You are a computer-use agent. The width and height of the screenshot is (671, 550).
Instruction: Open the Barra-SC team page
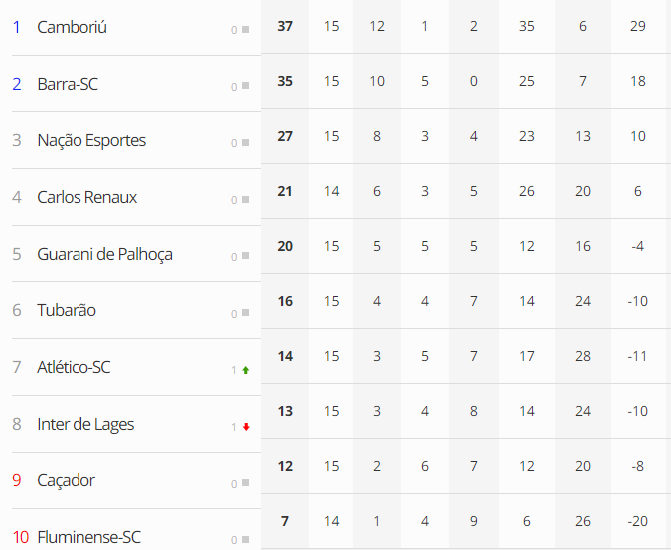(68, 84)
